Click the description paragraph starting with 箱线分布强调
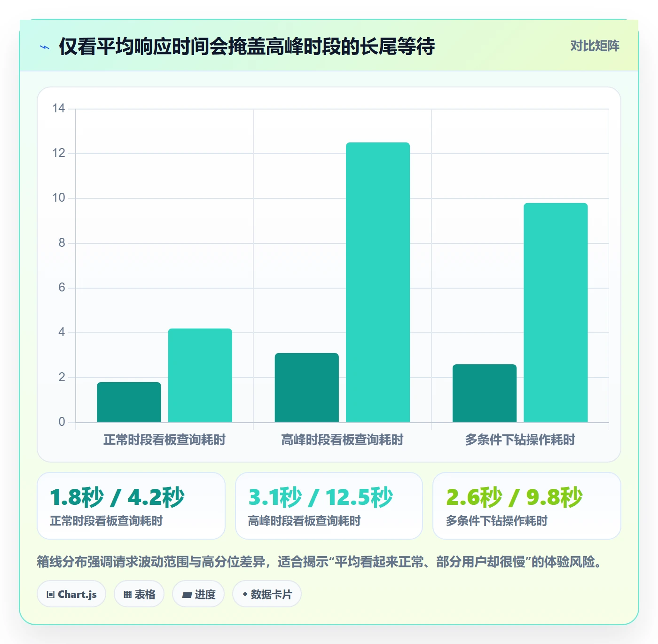This screenshot has height=644, width=658. tap(320, 562)
